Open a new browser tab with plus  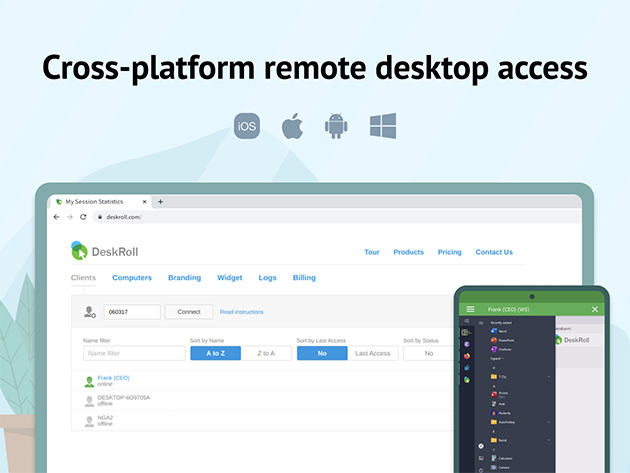(160, 202)
